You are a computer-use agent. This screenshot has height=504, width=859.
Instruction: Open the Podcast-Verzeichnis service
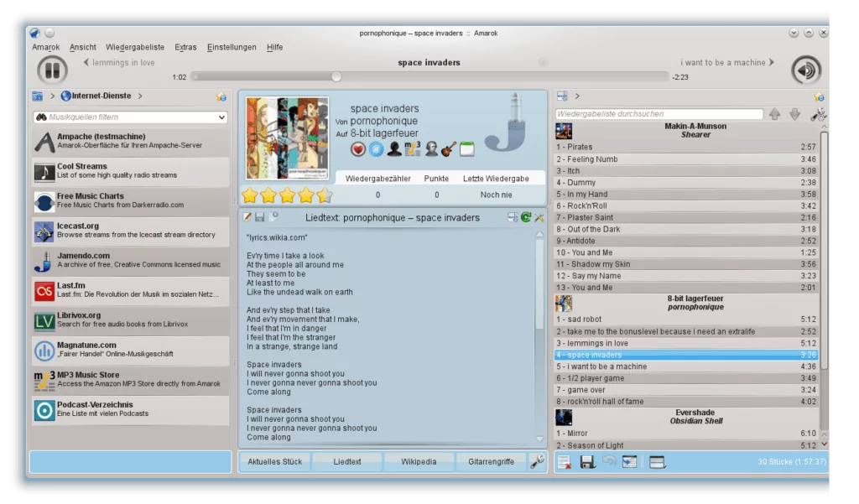tap(130, 410)
